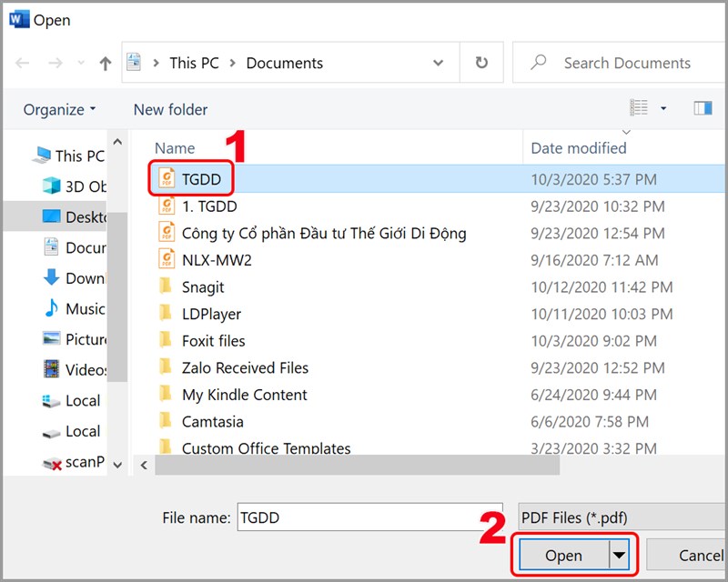
Task: Select the Foxit files folder
Action: pyautogui.click(x=213, y=341)
